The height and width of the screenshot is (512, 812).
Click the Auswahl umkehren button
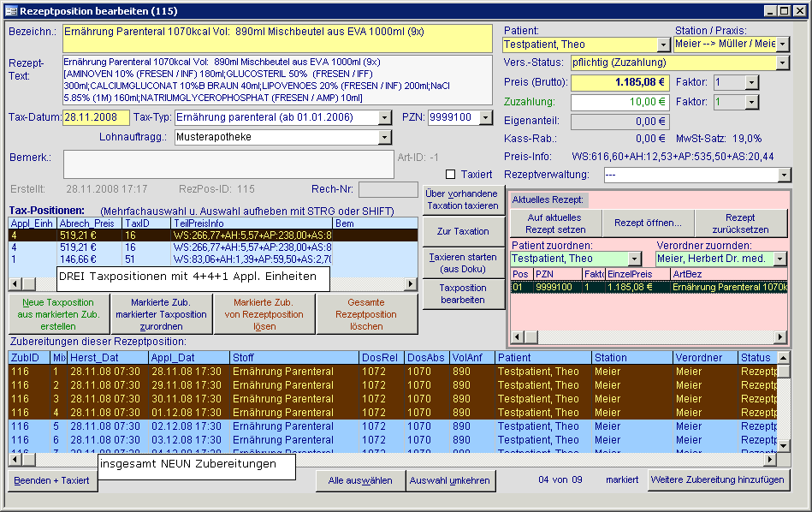[x=450, y=481]
